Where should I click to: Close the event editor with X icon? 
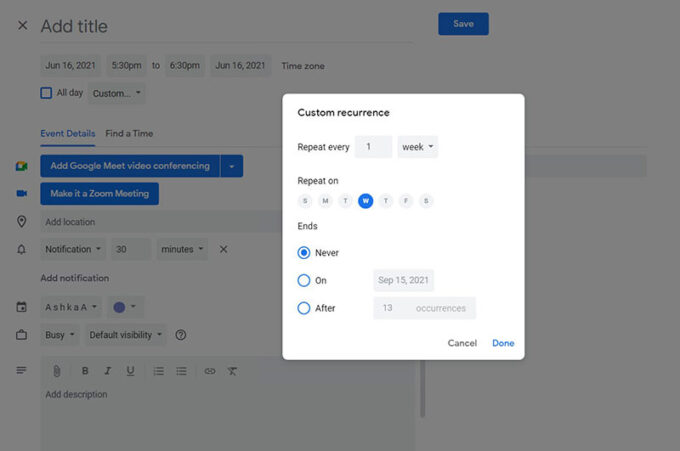(22, 25)
